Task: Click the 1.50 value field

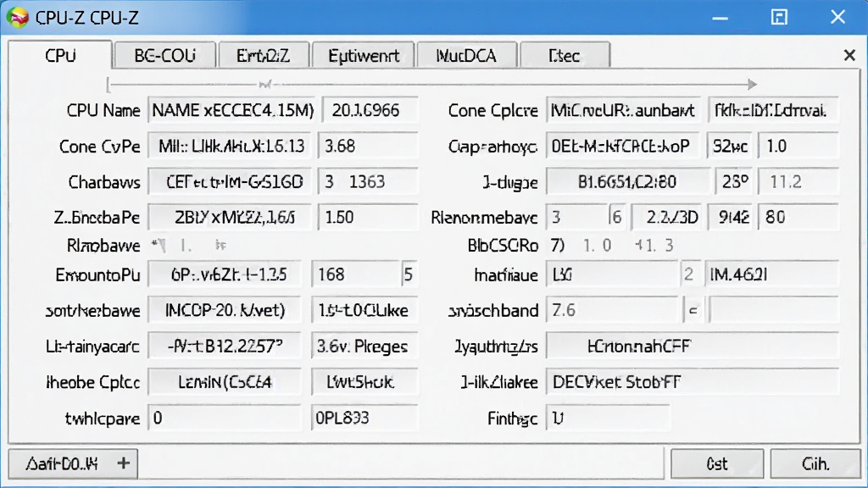Action: (368, 218)
